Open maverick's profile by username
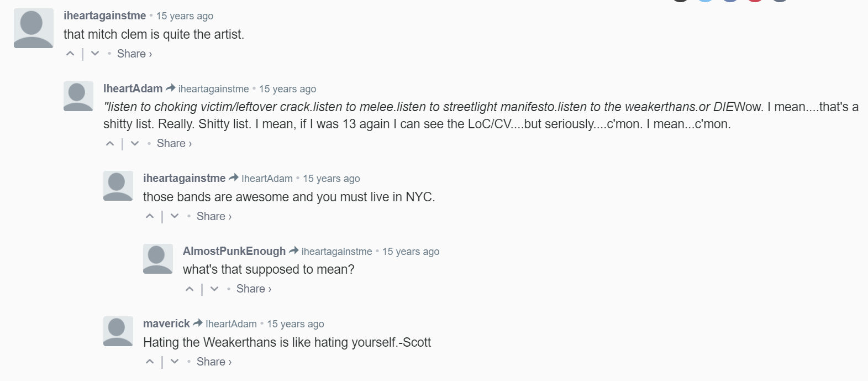This screenshot has width=868, height=381. coord(166,323)
